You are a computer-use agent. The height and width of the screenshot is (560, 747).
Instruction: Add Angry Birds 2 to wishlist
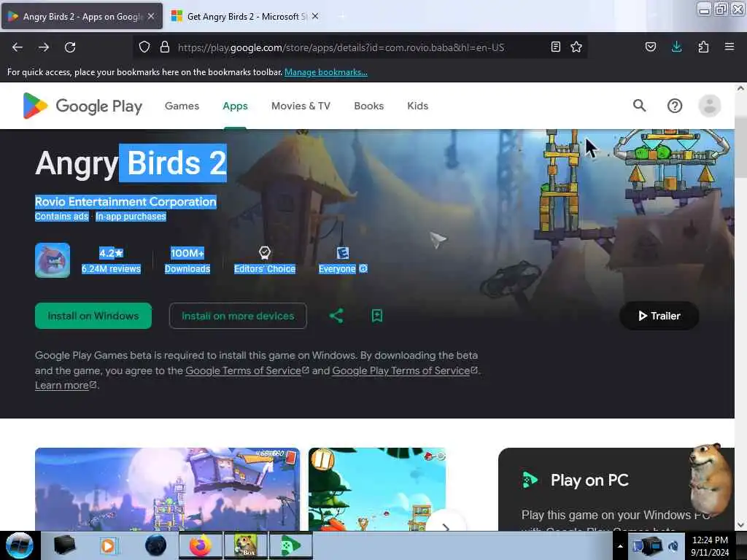coord(377,316)
